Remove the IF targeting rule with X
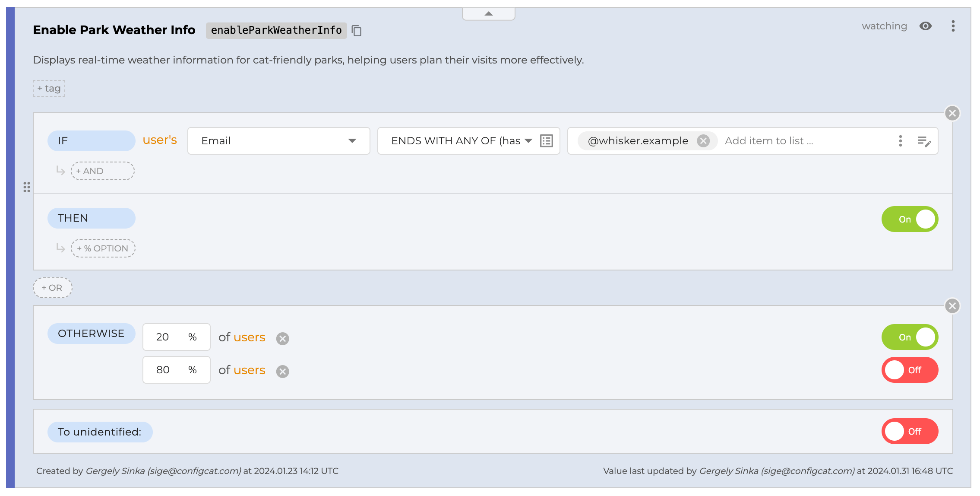This screenshot has width=980, height=496. (x=952, y=113)
